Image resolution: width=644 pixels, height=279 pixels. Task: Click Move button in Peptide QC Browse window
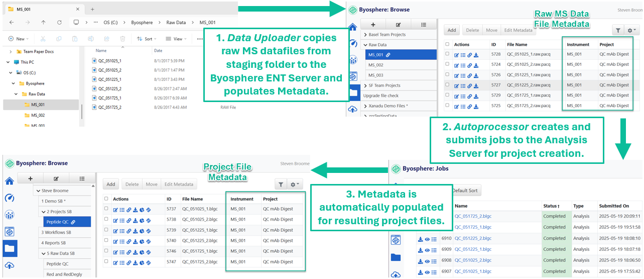152,184
